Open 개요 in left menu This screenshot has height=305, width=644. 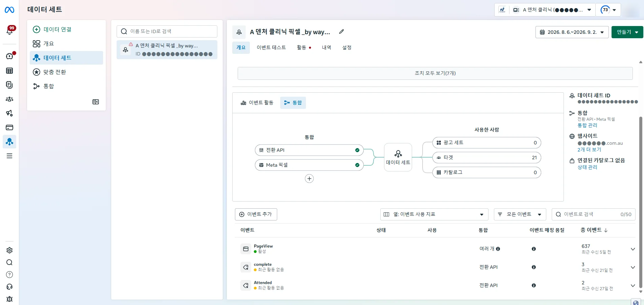coord(66,44)
